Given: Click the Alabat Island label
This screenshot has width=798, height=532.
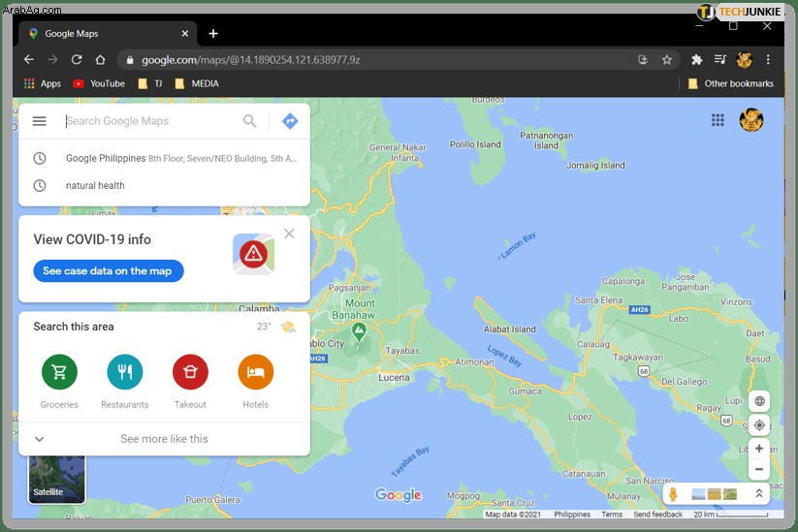Looking at the screenshot, I should [x=509, y=329].
